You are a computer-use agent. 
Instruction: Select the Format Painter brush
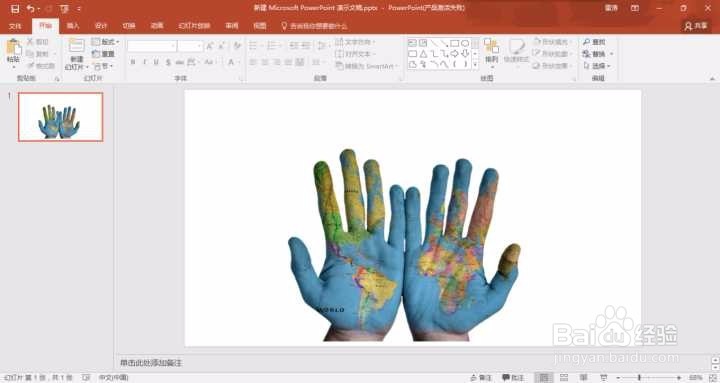point(40,66)
